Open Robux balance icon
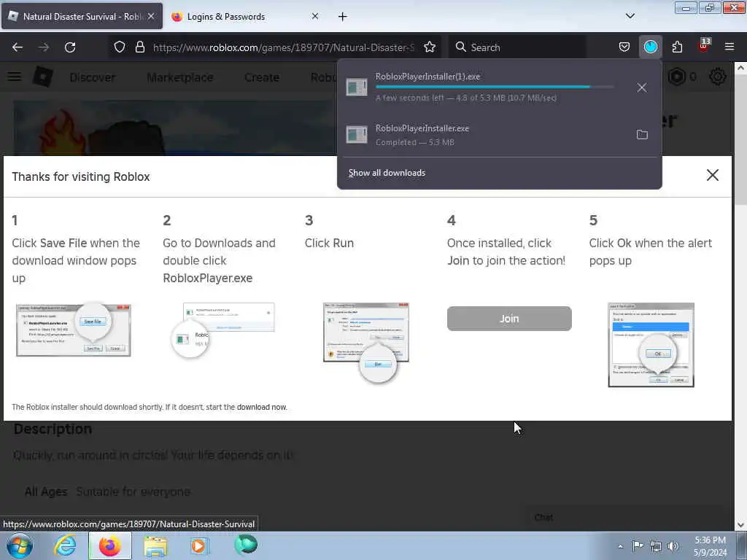The image size is (747, 560). coord(677,77)
